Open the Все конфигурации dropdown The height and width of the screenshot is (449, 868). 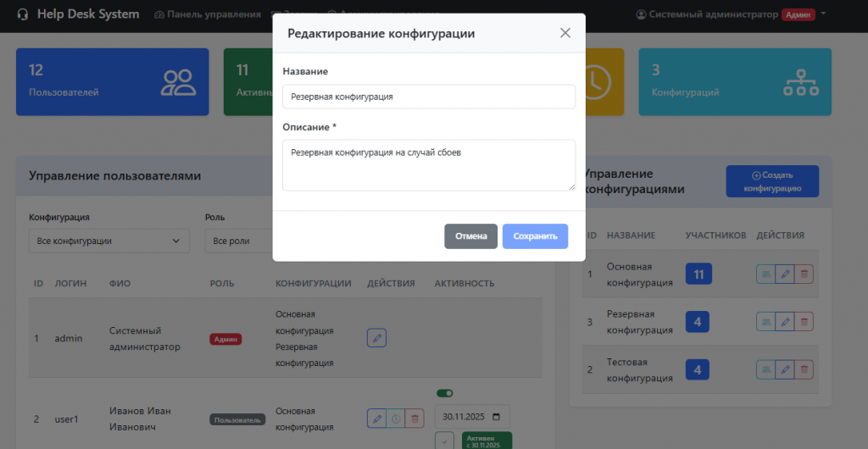click(x=109, y=241)
